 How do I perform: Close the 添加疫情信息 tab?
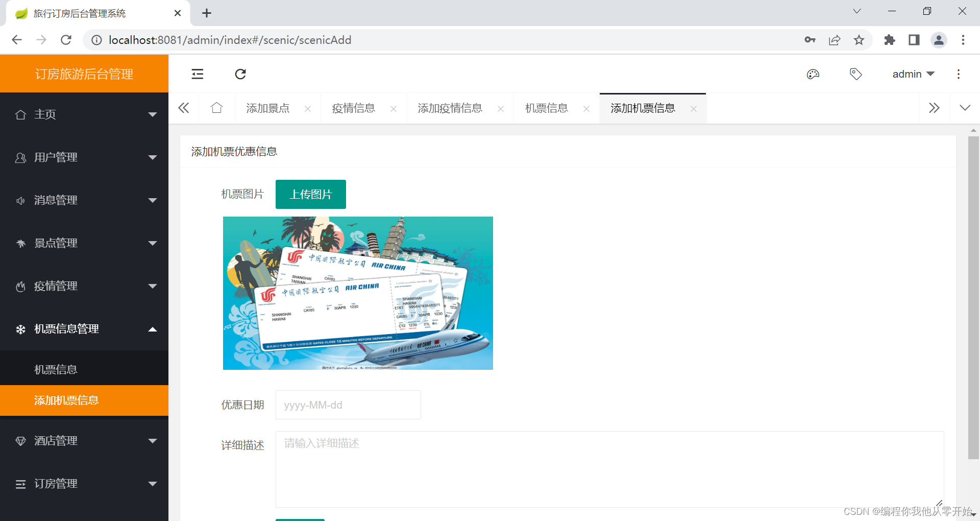pyautogui.click(x=501, y=109)
